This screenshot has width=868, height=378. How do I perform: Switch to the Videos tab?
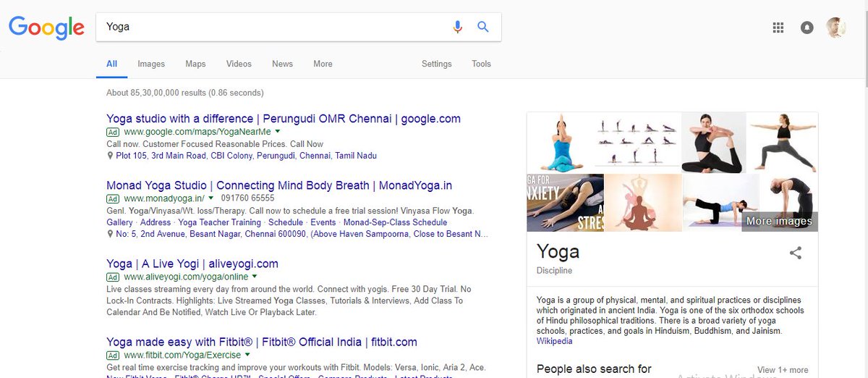(239, 64)
